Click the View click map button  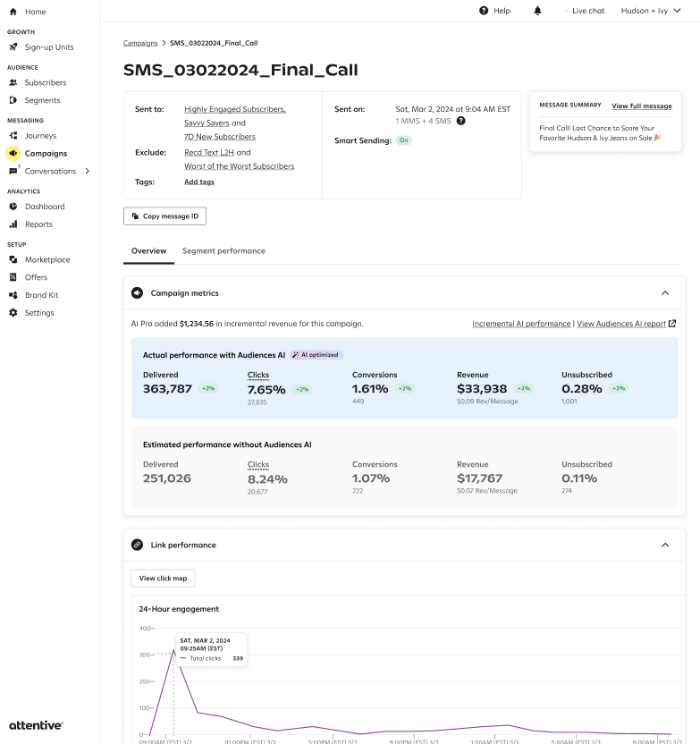tap(163, 578)
